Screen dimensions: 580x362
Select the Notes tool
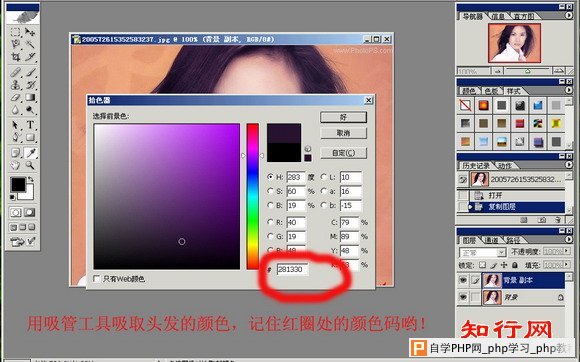(15, 153)
